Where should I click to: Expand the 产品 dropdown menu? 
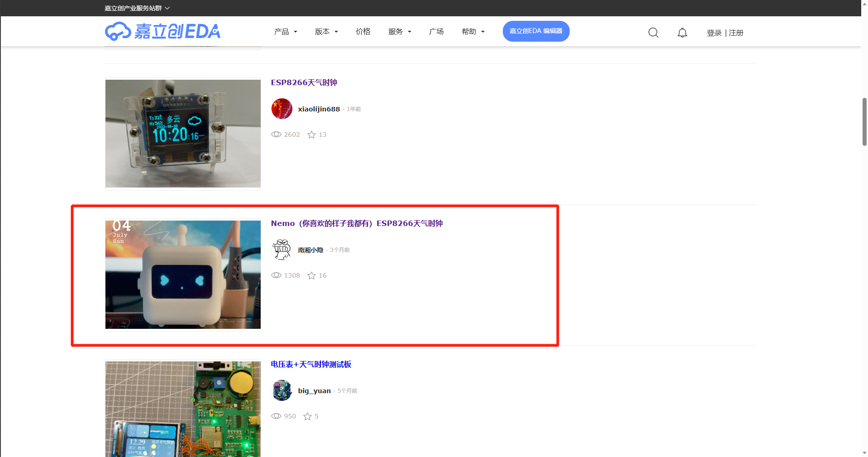click(x=286, y=32)
